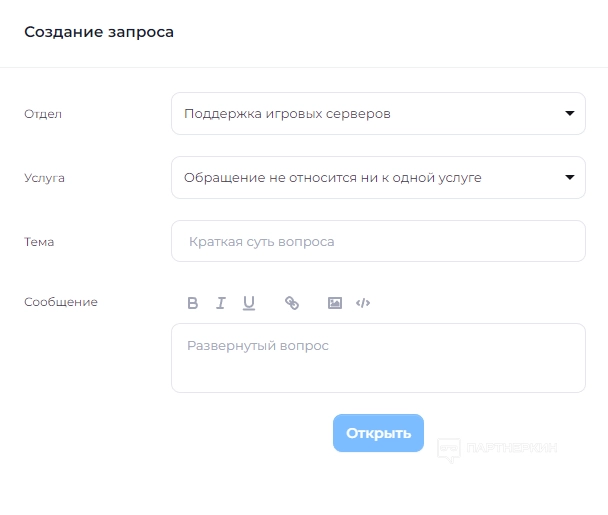The width and height of the screenshot is (608, 515).
Task: Click the code block icon in the toolbar
Action: [363, 303]
